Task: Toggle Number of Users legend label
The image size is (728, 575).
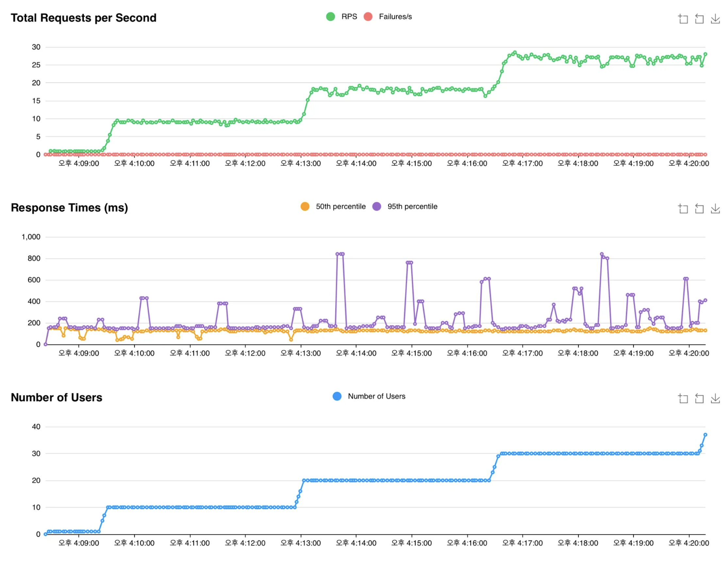Action: (x=376, y=396)
